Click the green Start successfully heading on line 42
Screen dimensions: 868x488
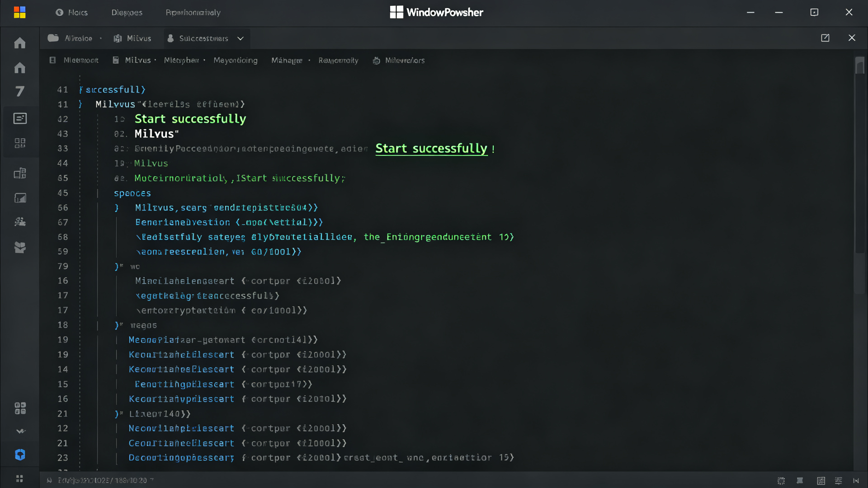[190, 119]
